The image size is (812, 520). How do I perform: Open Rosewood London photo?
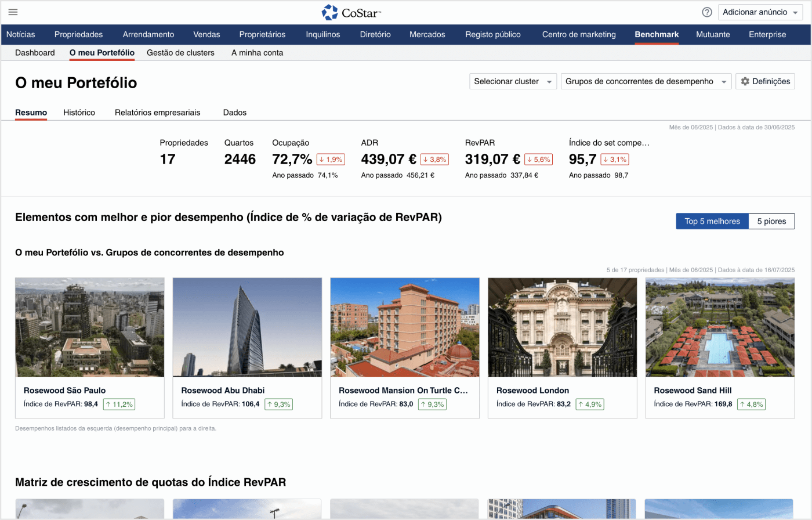[563, 327]
